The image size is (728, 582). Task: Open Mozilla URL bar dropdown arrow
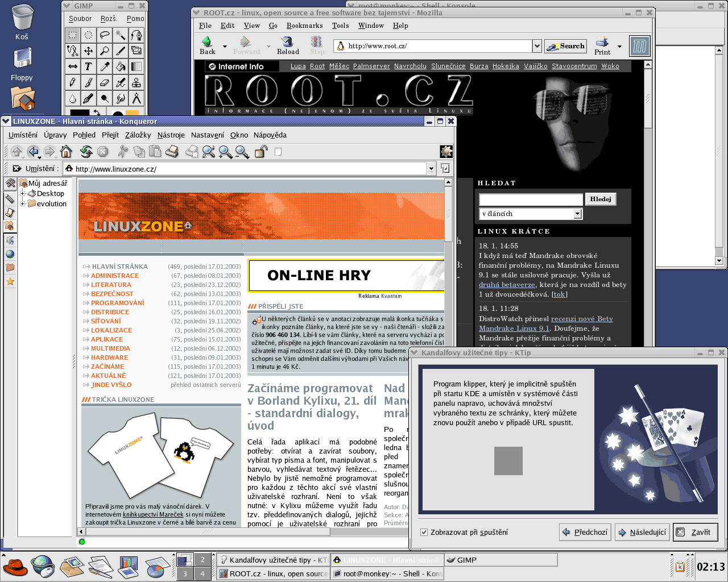coord(536,46)
